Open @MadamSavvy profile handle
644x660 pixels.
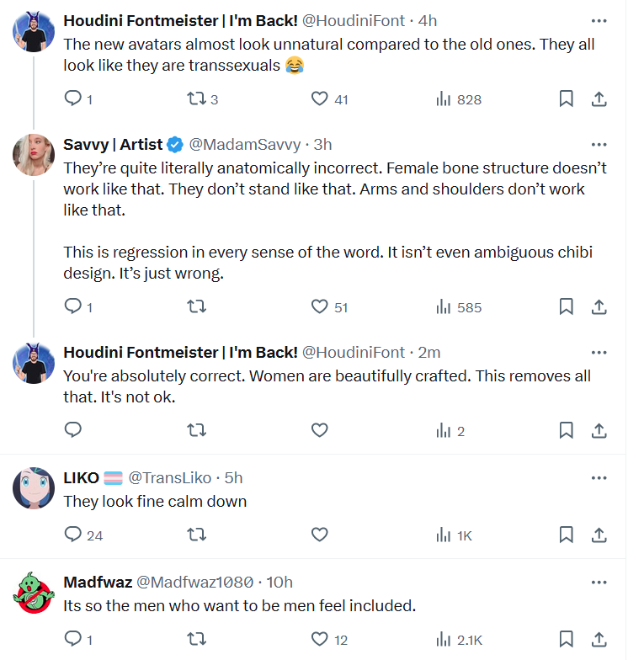245,145
